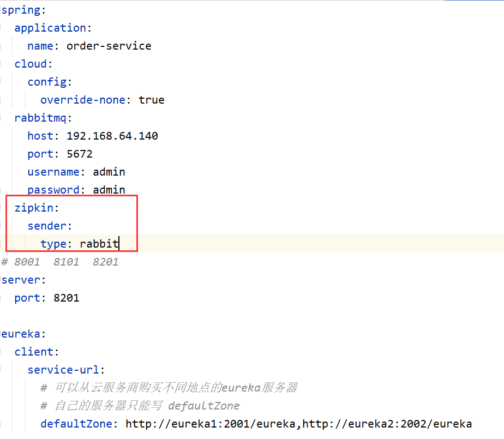Click the 'host' key under rabbitmq
The height and width of the screenshot is (439, 504).
[x=40, y=136]
